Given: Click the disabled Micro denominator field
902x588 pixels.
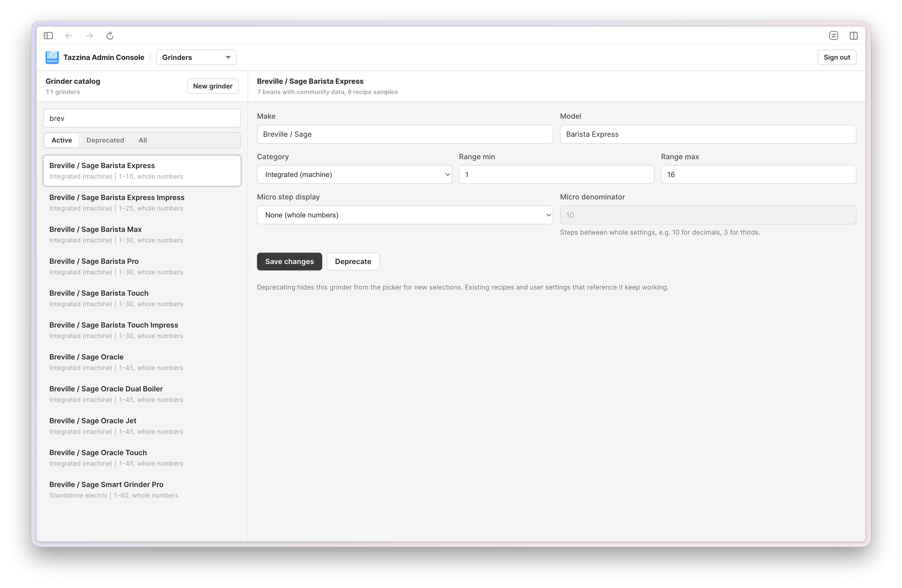Looking at the screenshot, I should [x=708, y=215].
